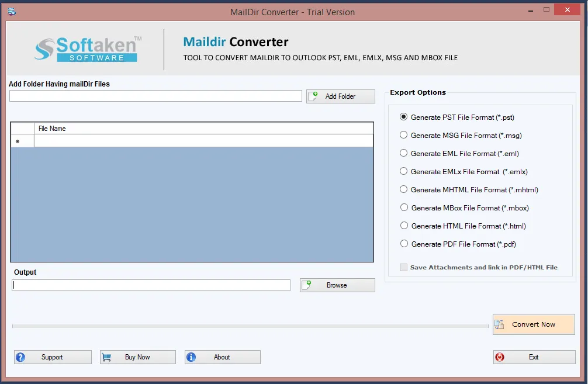Toggle Save Attachments and link checkbox
The image size is (588, 384).
click(x=403, y=267)
